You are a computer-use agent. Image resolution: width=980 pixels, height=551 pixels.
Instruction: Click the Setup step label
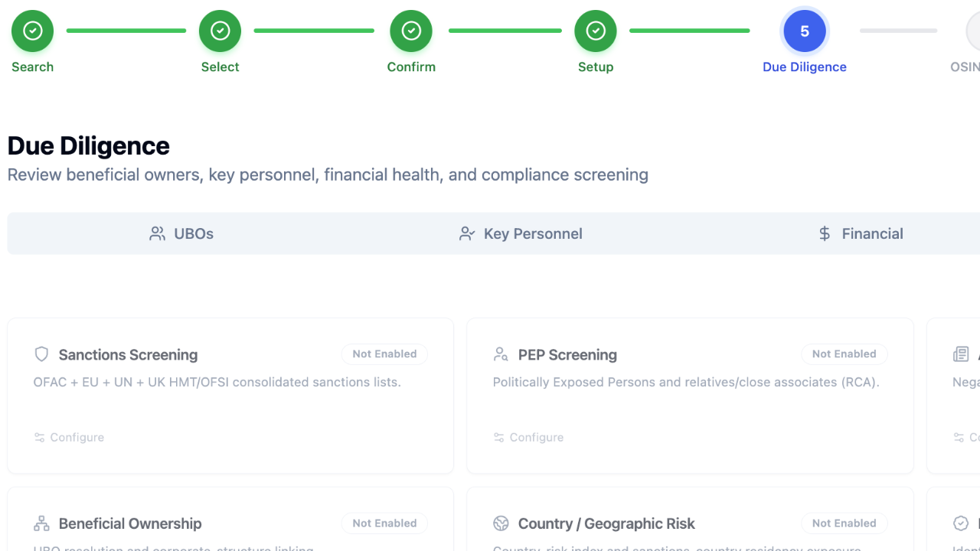pyautogui.click(x=596, y=67)
